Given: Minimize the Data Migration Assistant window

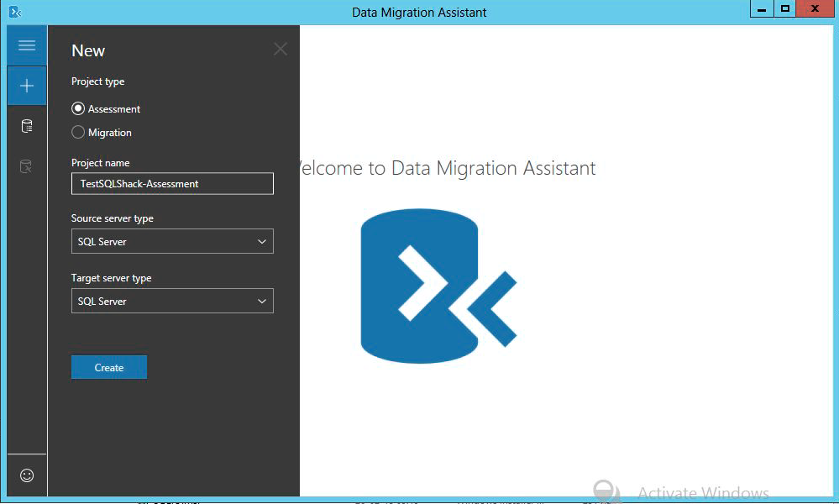Looking at the screenshot, I should (762, 9).
